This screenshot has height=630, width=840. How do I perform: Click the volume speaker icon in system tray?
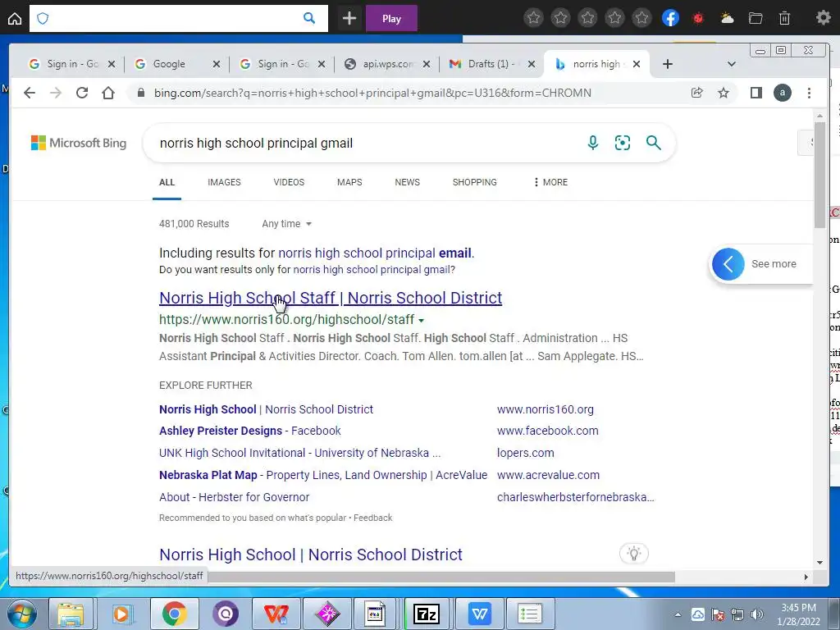point(757,614)
